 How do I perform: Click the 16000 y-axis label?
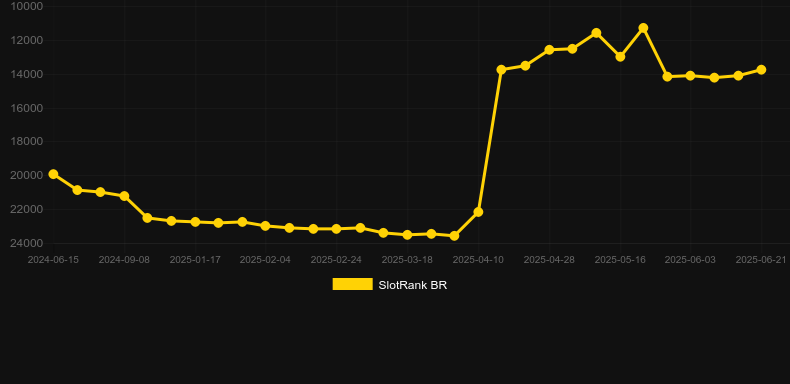coord(26,108)
